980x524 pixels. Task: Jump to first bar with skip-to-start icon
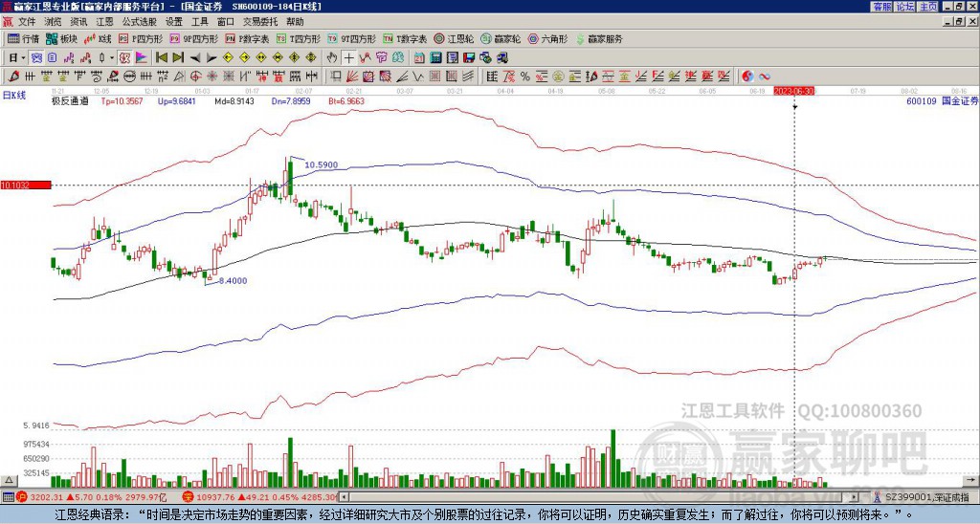[161, 58]
